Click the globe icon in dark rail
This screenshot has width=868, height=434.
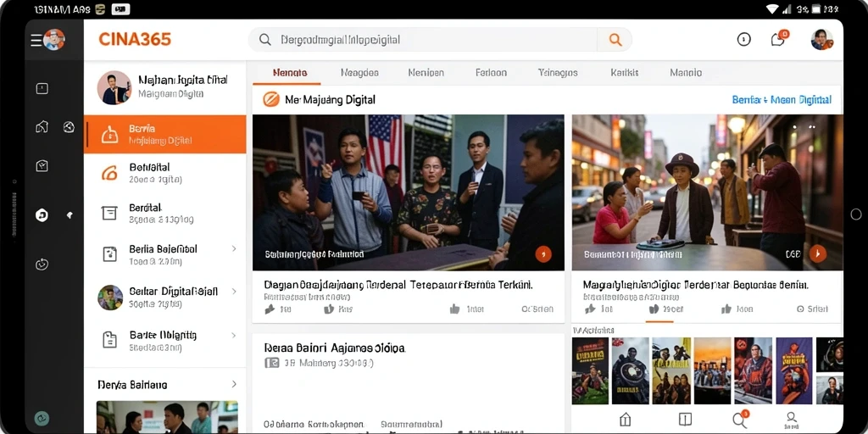point(69,127)
